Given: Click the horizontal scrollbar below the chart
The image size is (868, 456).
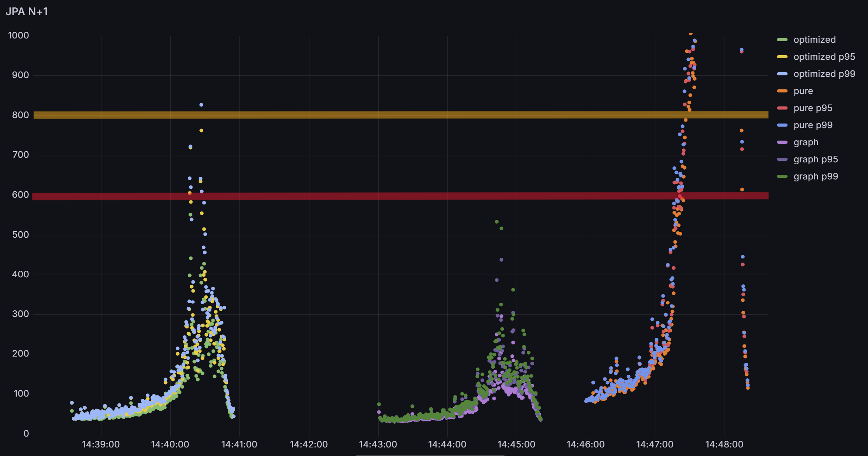Looking at the screenshot, I should (430, 455).
